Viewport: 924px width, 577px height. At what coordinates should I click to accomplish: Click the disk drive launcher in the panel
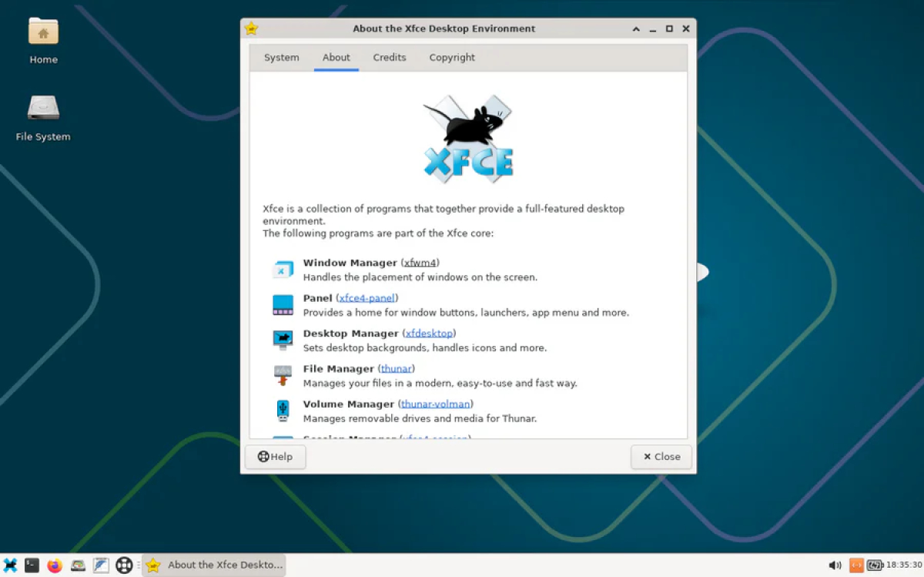[x=78, y=565]
